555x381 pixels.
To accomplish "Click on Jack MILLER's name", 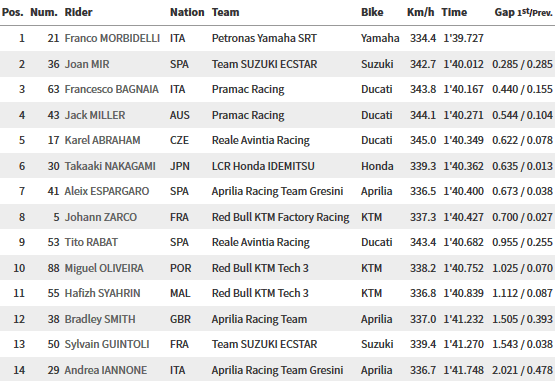I will (95, 115).
